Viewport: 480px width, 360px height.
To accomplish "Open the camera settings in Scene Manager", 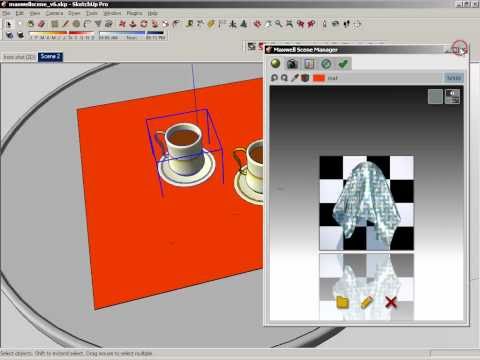I will tap(292, 63).
